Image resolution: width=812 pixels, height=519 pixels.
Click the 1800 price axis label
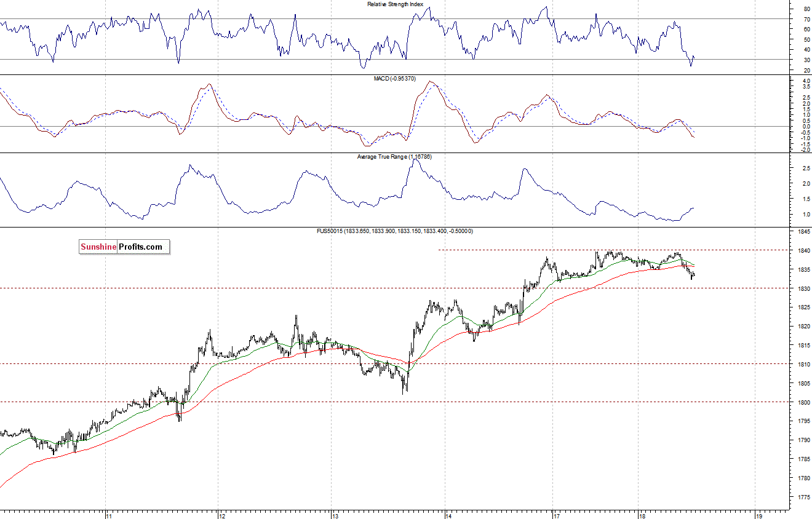805,402
